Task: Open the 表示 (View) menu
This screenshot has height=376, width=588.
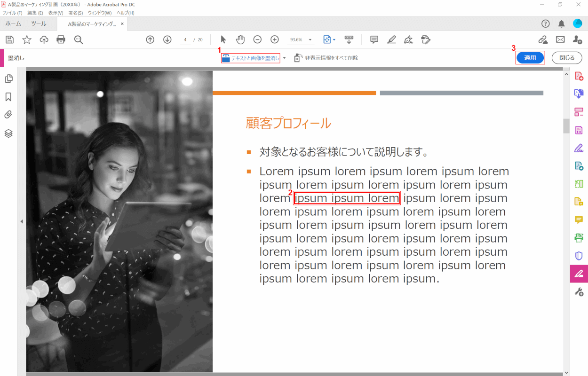Action: [56, 13]
